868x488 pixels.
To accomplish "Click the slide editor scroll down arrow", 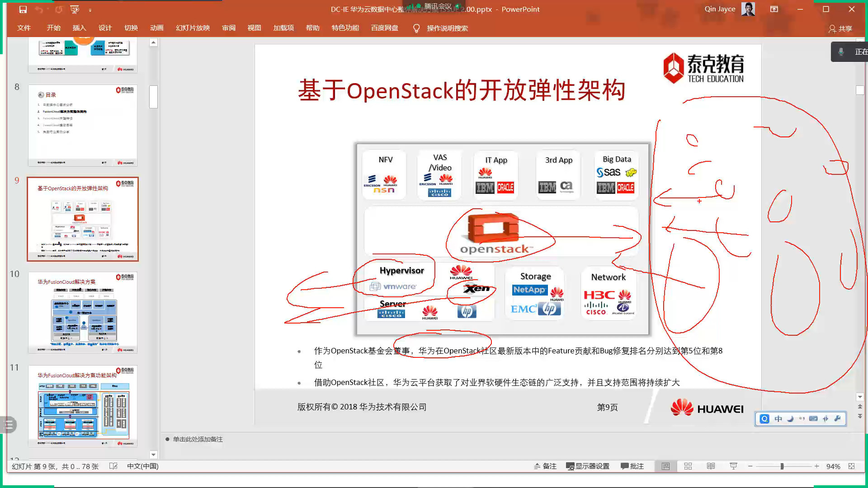I will pos(860,397).
